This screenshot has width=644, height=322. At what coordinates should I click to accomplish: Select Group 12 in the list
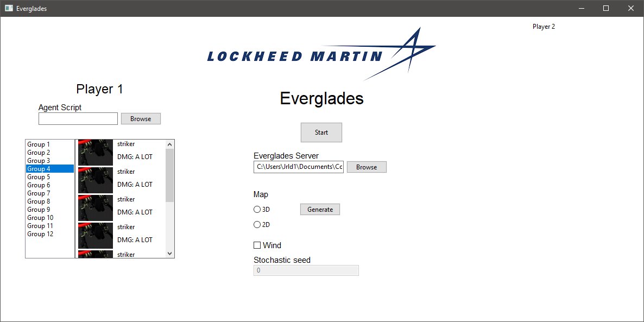[50, 234]
